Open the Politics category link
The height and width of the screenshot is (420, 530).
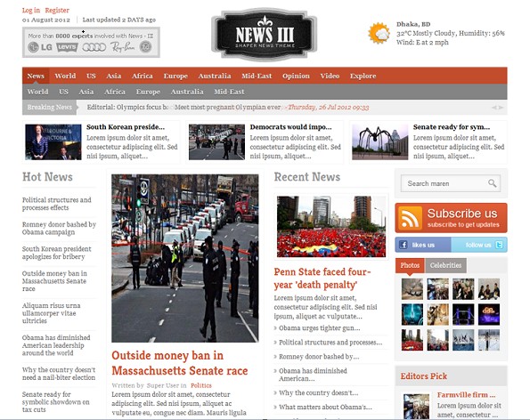click(x=201, y=385)
